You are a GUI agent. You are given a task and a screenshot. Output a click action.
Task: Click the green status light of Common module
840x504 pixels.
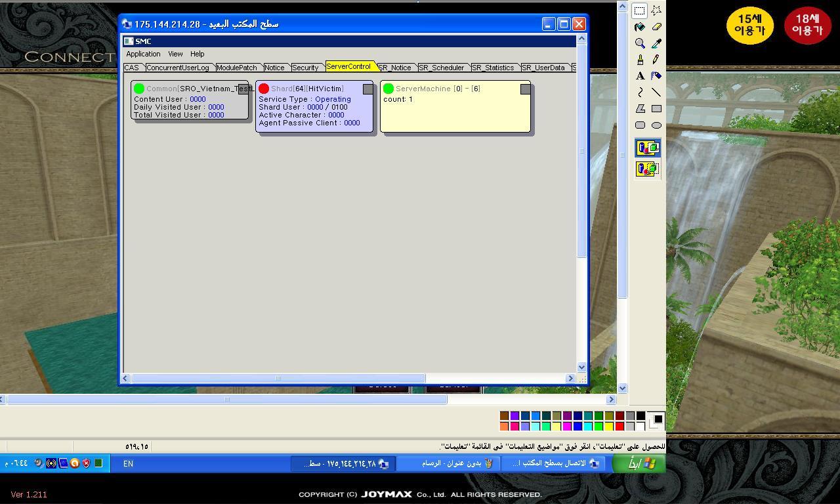(x=138, y=89)
